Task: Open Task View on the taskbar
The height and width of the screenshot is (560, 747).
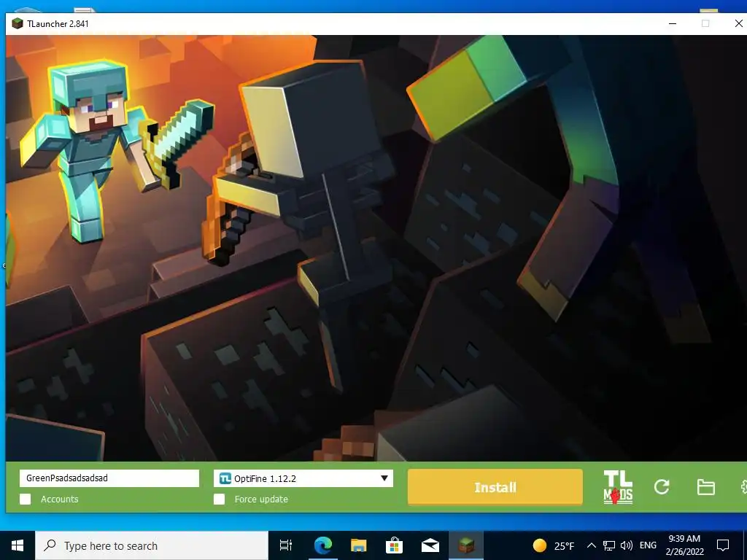Action: pos(286,545)
